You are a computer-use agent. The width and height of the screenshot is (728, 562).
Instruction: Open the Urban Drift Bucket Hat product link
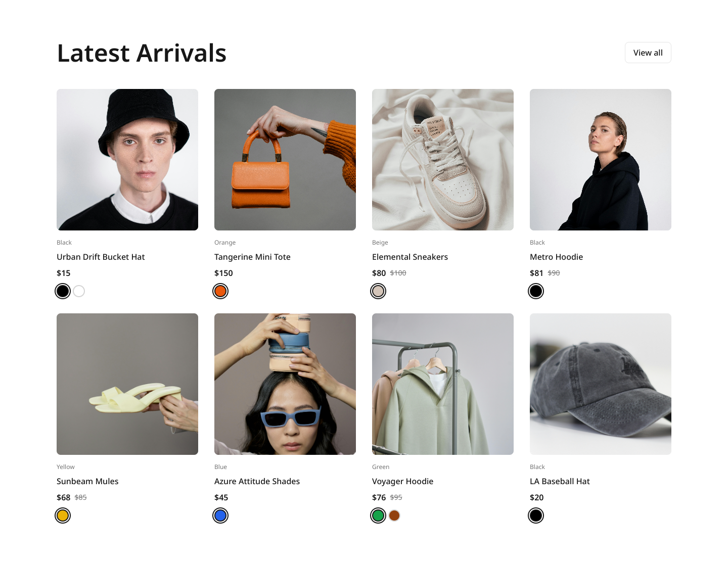101,257
